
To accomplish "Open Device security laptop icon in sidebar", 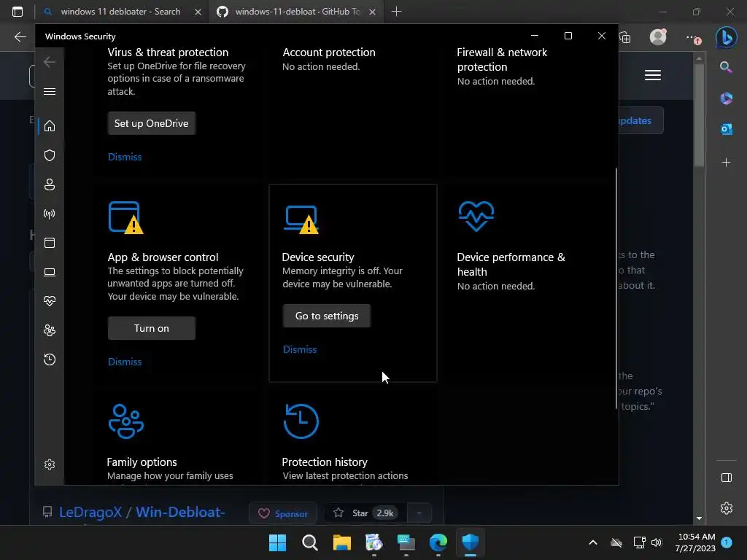I will tap(50, 272).
